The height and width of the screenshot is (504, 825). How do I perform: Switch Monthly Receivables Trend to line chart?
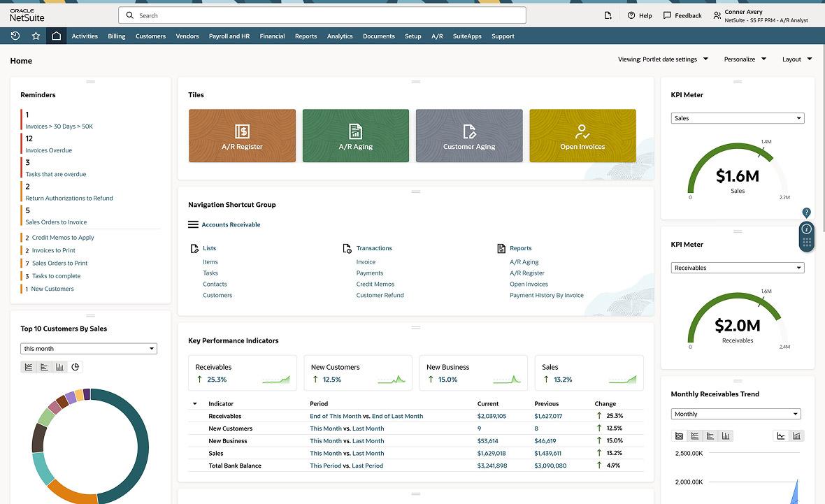tap(781, 435)
